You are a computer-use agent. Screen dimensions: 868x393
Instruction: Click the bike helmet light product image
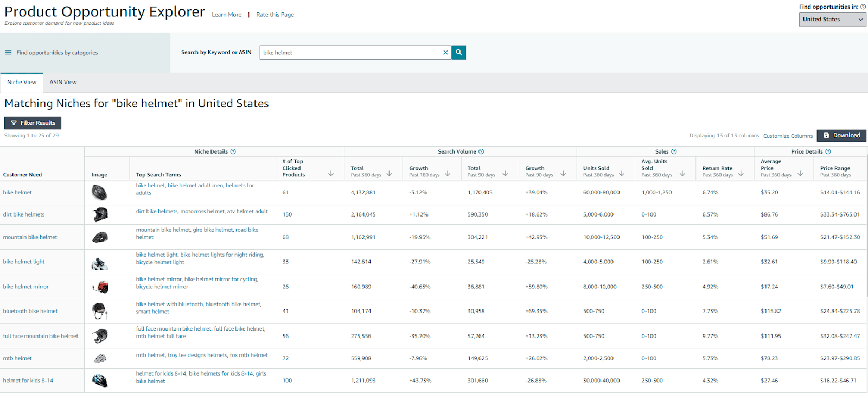coord(99,264)
